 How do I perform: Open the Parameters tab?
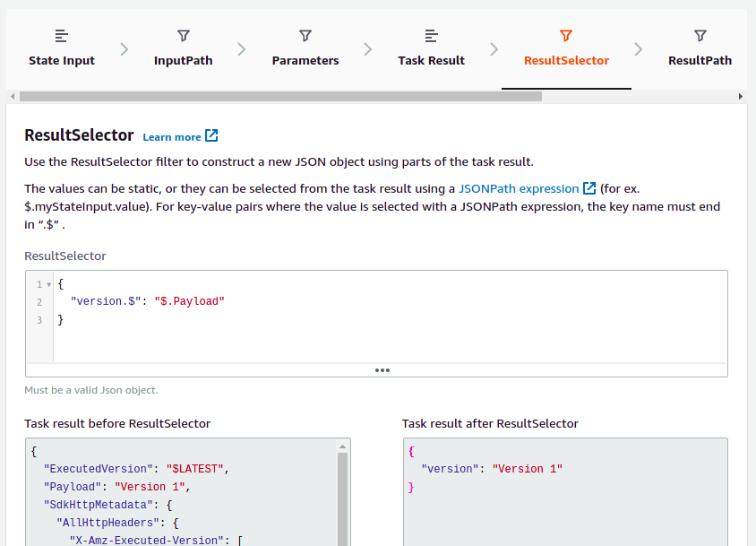305,60
